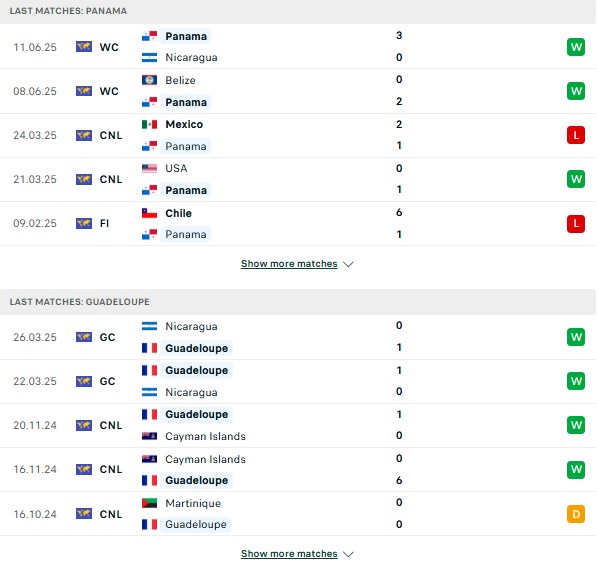Click the orange D badge for Martinique match

pos(576,514)
